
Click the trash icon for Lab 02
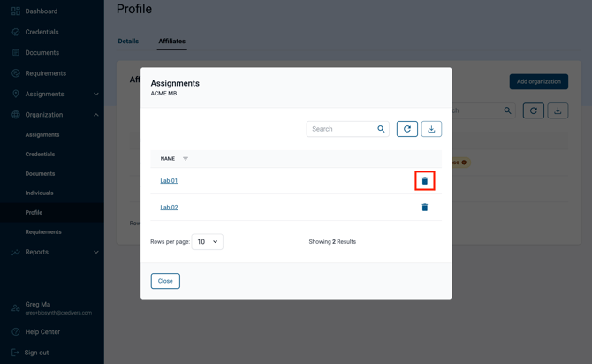pyautogui.click(x=425, y=208)
